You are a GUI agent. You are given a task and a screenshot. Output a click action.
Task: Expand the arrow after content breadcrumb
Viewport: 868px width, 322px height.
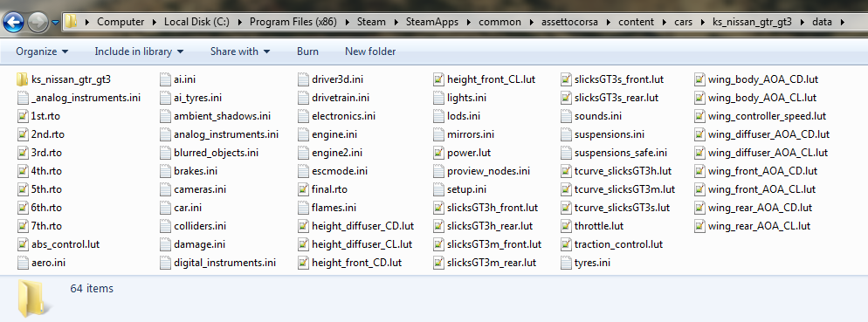pos(664,23)
